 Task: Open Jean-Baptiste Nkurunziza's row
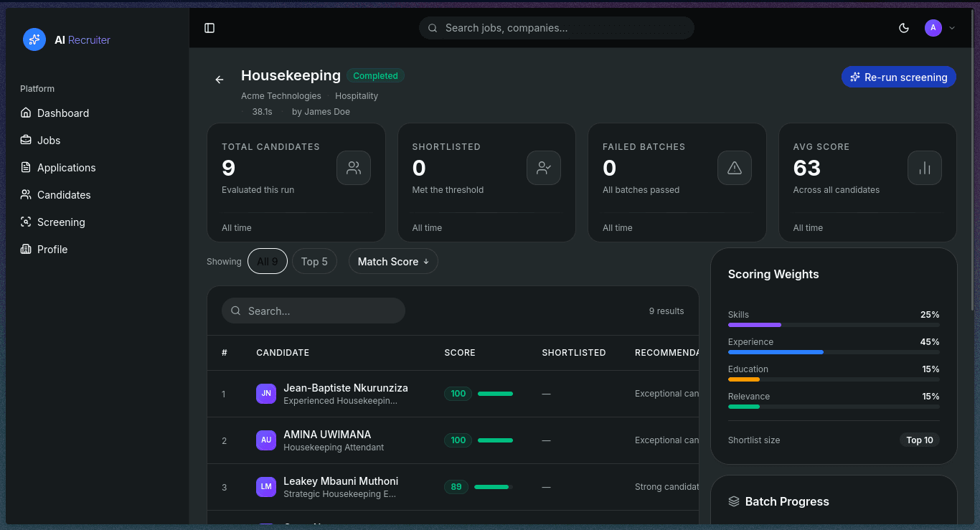tap(453, 394)
